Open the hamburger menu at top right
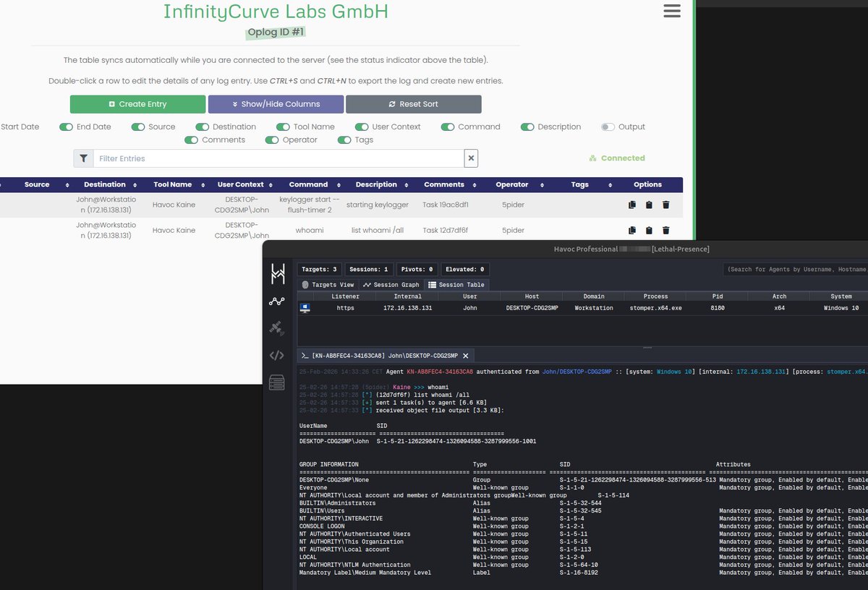The image size is (868, 590). tap(671, 10)
